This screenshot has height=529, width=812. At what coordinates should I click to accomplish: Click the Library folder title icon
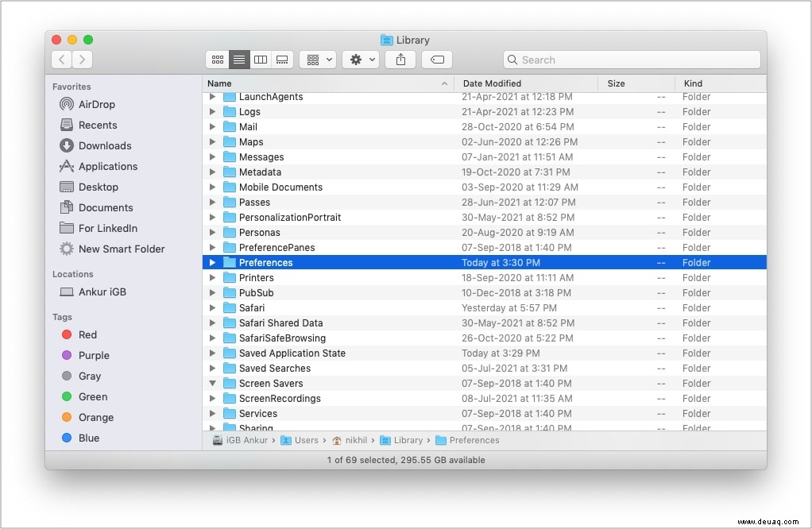click(386, 40)
